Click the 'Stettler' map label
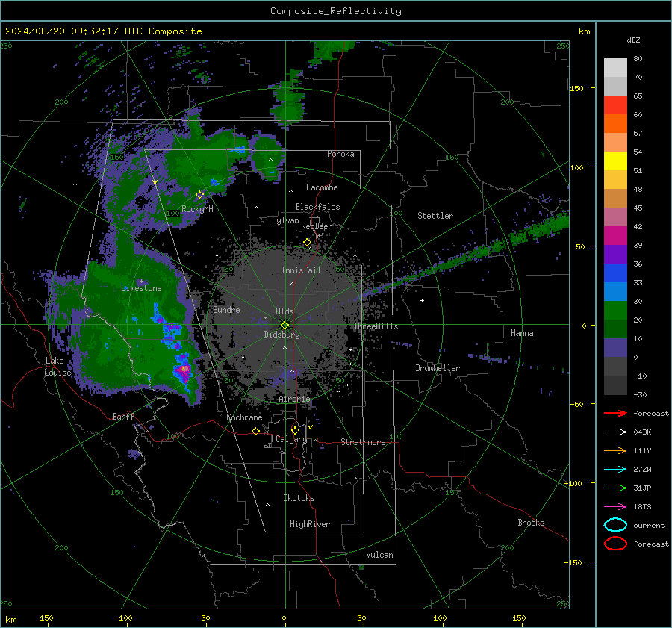The image size is (672, 628). [x=435, y=216]
